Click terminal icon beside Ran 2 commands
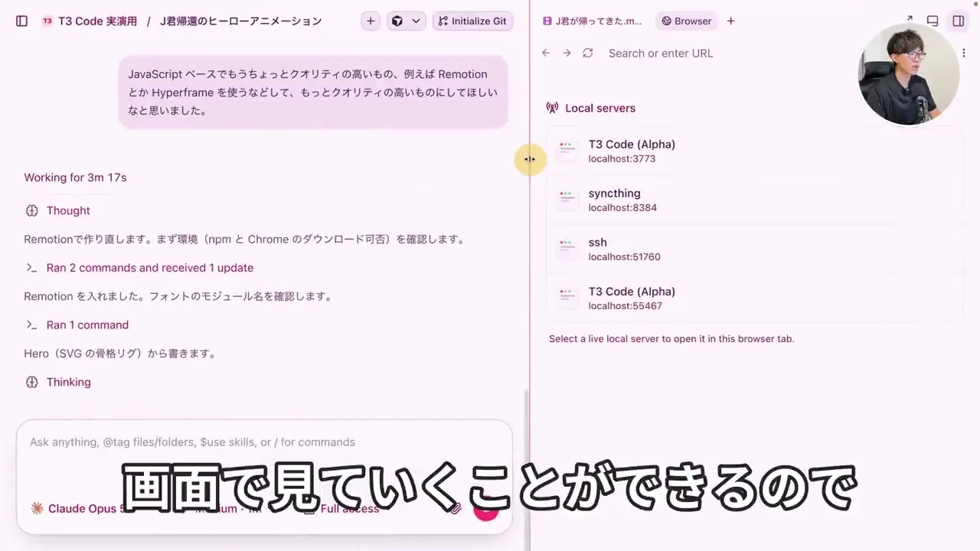Screen dimensions: 980x551 [x=31, y=268]
